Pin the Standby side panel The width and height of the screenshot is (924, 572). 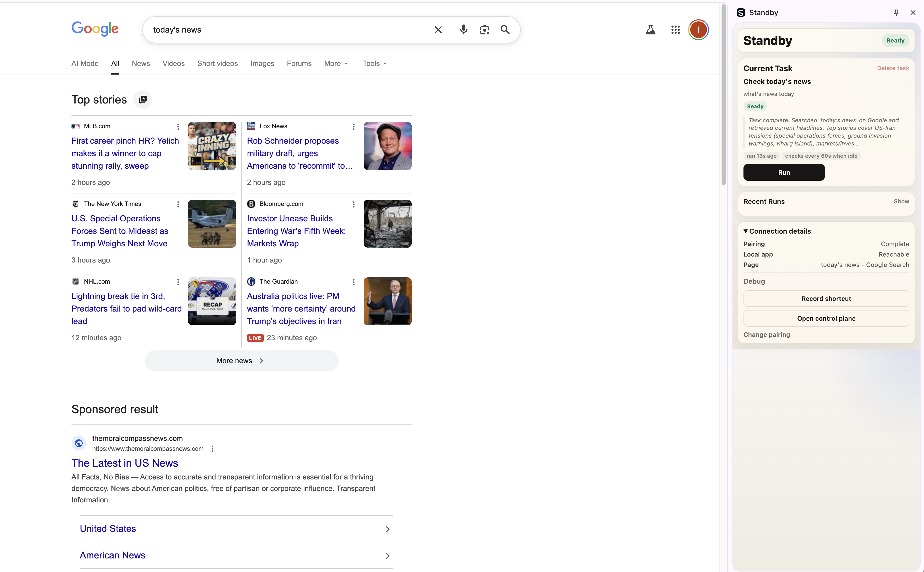click(896, 12)
